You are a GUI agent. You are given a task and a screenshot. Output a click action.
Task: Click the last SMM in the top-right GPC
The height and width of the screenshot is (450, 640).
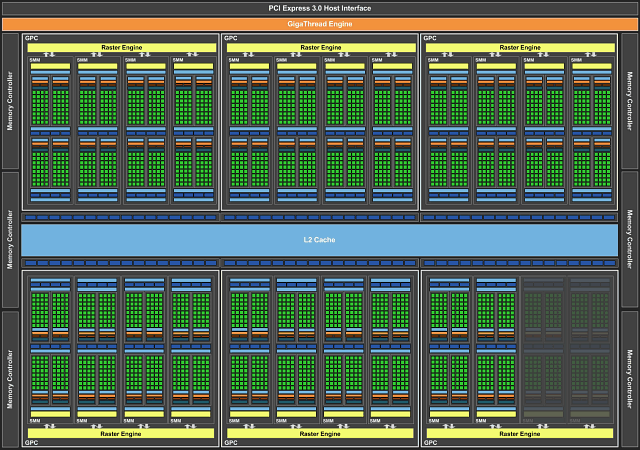click(x=591, y=130)
